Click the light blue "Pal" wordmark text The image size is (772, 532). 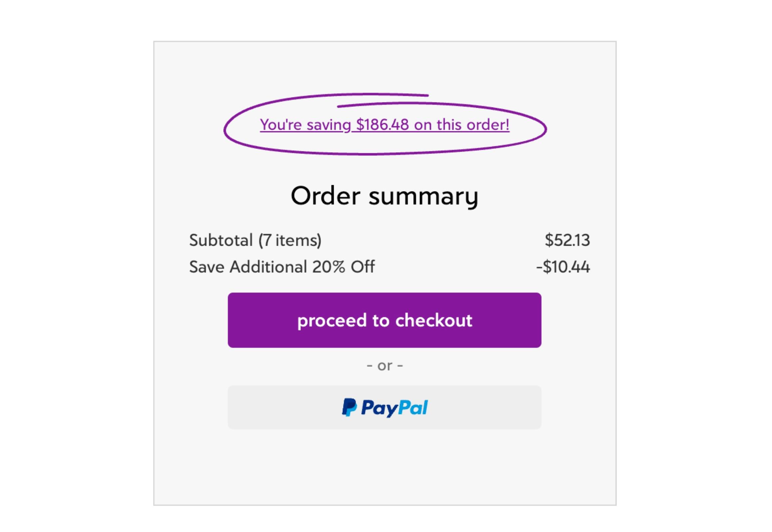click(x=413, y=407)
